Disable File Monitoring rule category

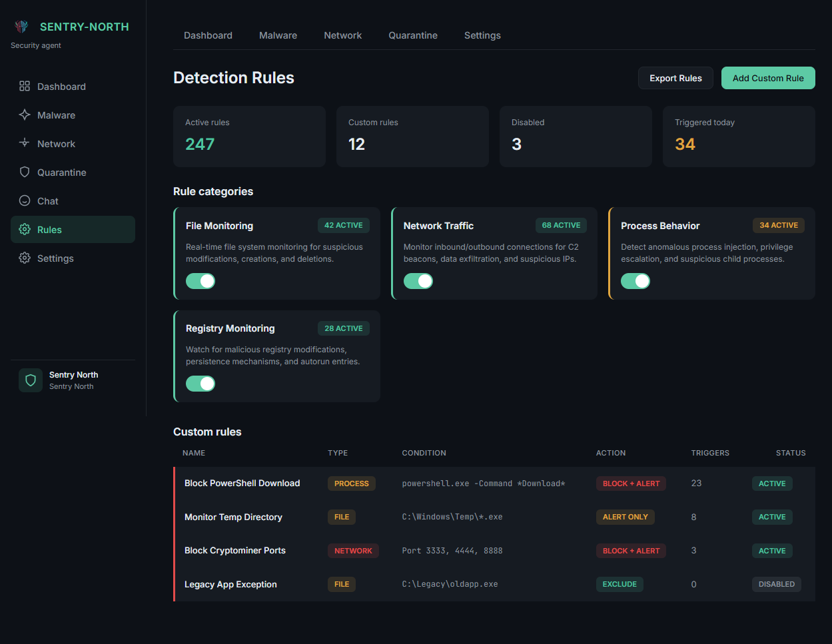(201, 281)
